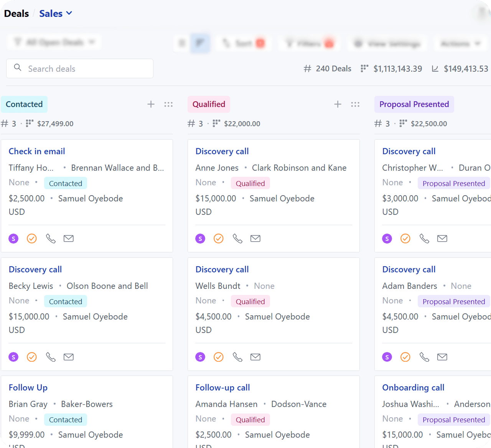Click company 'Olson Boone and Bell'
Screen dimensions: 491x448
pyautogui.click(x=107, y=286)
